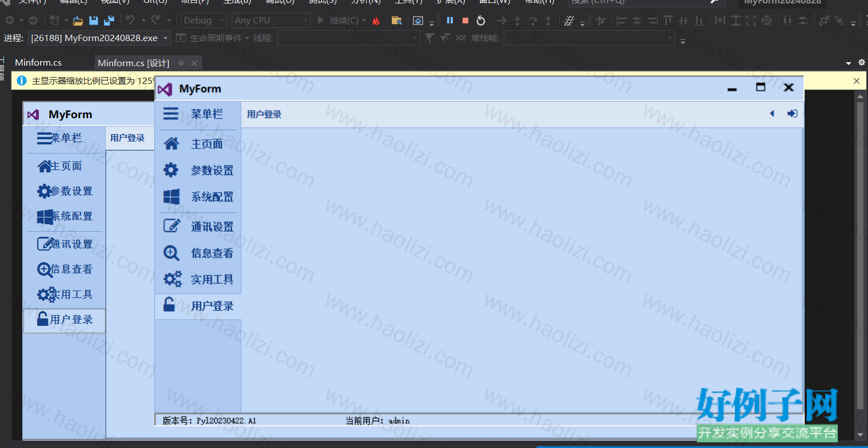This screenshot has height=448, width=868.
Task: Expand the New Project icon dropdown arrow
Action: 66,21
